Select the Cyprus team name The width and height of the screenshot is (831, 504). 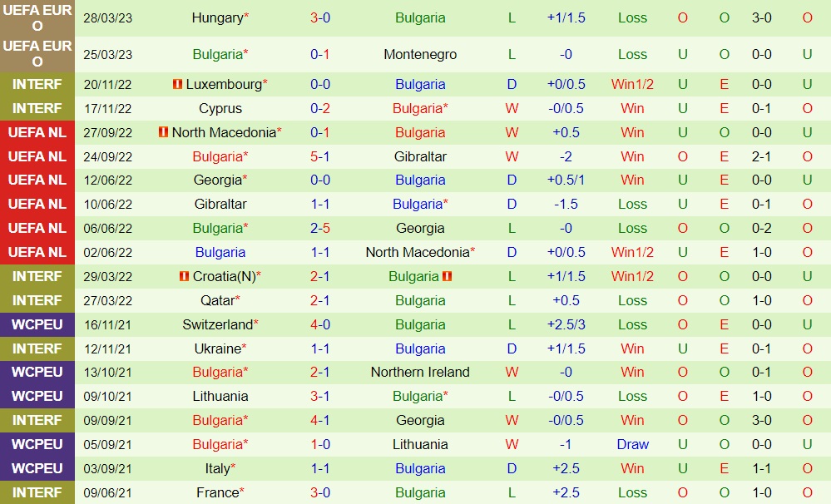pyautogui.click(x=220, y=108)
